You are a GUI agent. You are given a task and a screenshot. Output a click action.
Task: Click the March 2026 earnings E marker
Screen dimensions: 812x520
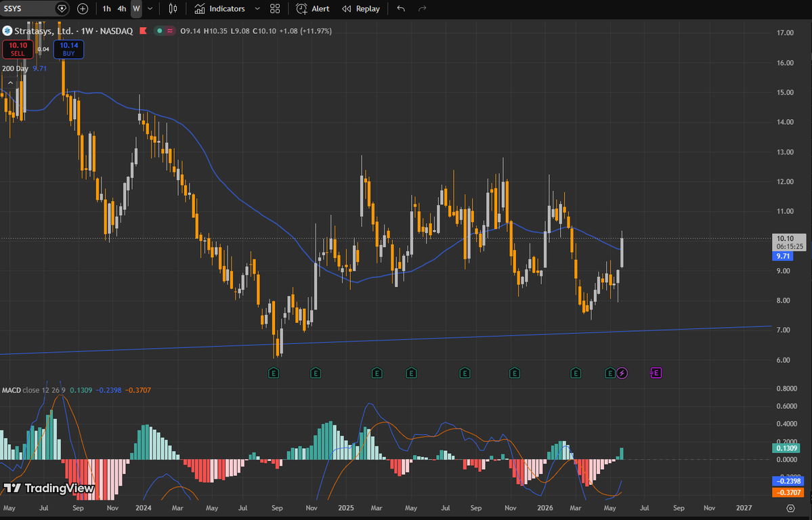(x=576, y=372)
